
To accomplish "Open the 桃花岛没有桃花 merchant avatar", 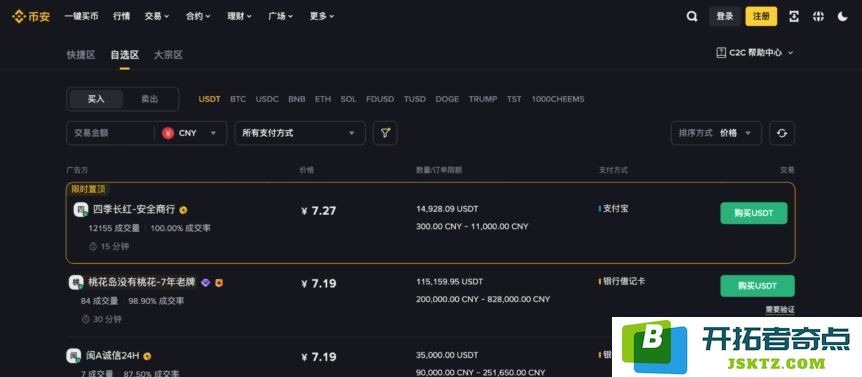I will pos(76,282).
